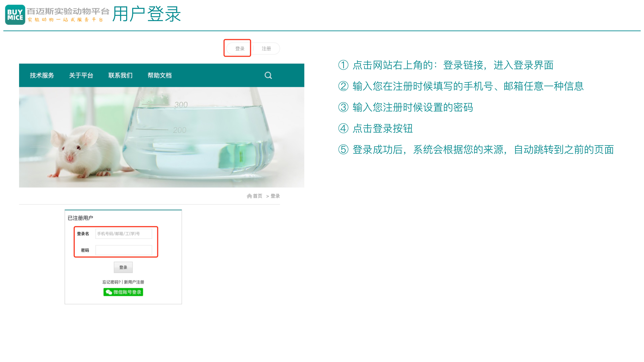Click the green 微信账号登录 button

pos(123,292)
